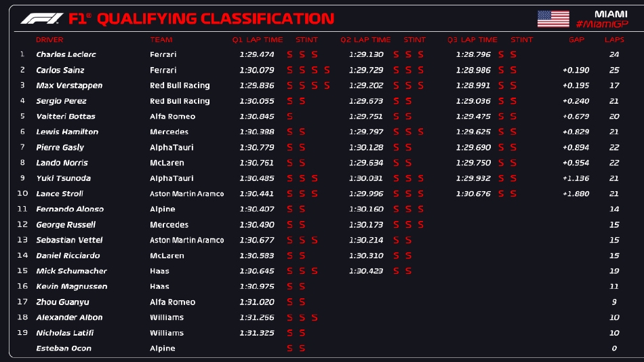Viewport: 644px width, 362px height.
Task: Click the United States flag icon
Action: pyautogui.click(x=553, y=19)
